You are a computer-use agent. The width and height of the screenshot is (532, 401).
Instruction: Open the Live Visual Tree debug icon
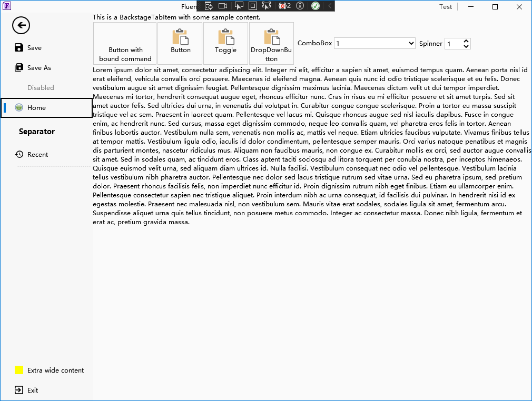click(x=209, y=6)
